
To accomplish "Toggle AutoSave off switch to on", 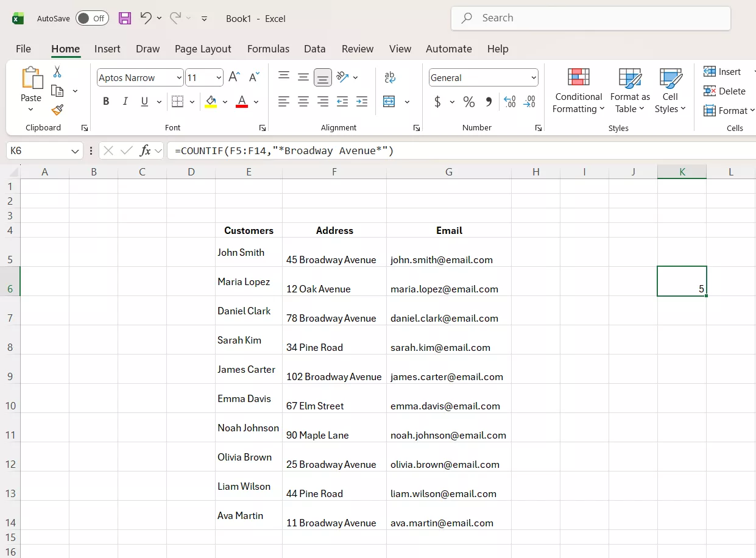I will pyautogui.click(x=92, y=18).
